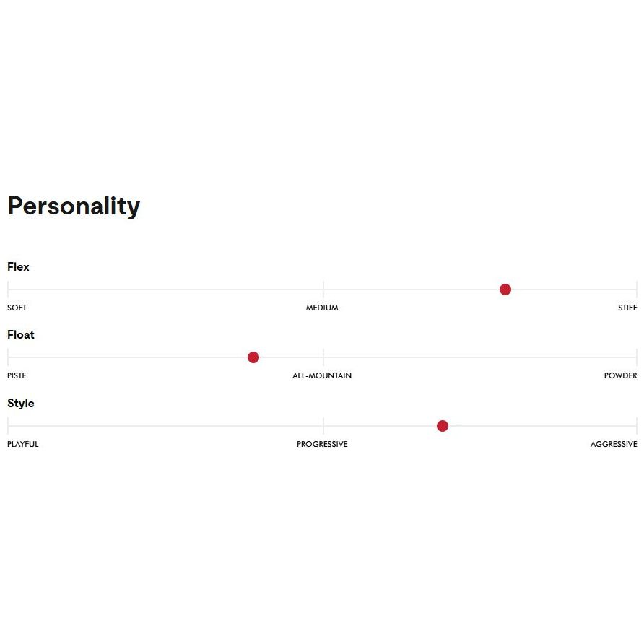Viewport: 644px width, 644px height.
Task: Click the middle tick on the Flex track
Action: click(323, 289)
